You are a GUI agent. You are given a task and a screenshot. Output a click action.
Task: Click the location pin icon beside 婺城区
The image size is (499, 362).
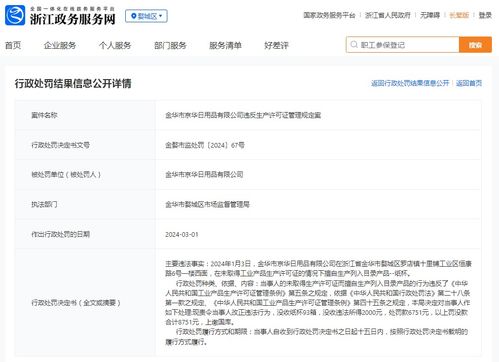134,16
